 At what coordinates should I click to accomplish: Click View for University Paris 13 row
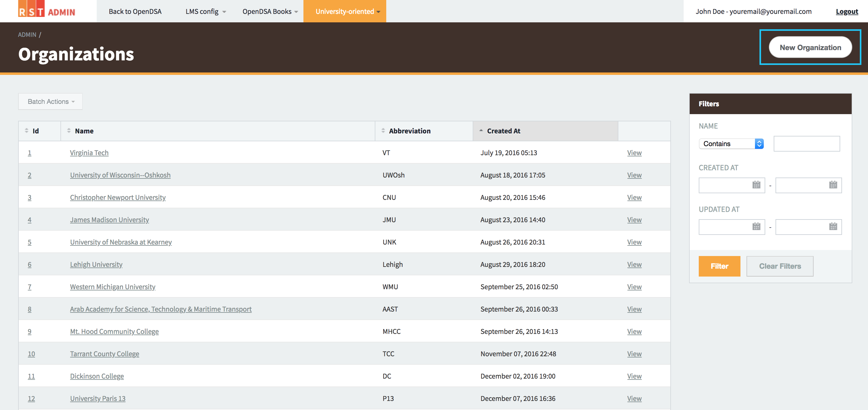pos(634,399)
